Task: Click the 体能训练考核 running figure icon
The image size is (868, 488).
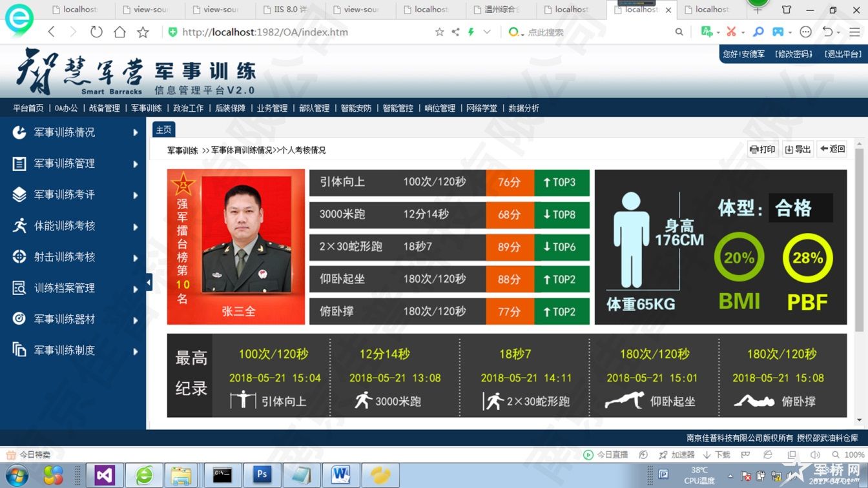Action: 19,226
